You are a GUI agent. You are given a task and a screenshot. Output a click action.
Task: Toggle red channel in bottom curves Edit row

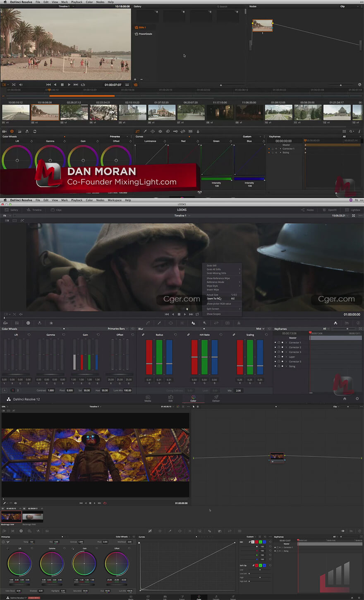coord(256,542)
